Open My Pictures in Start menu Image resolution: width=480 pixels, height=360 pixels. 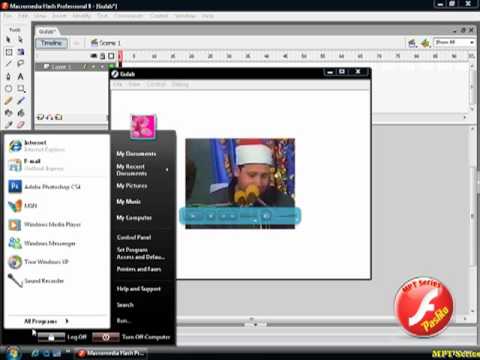point(132,186)
